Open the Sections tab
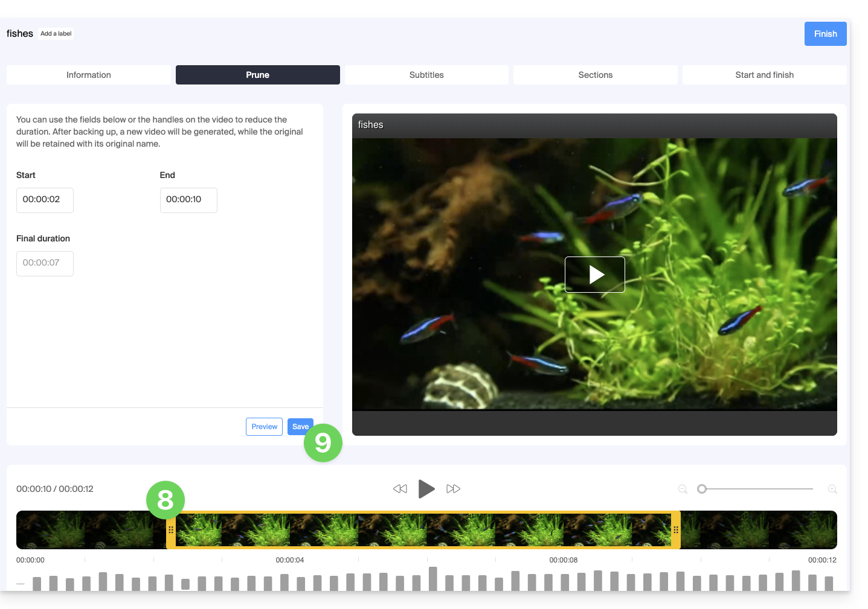Screen dimensions: 868x609 (x=595, y=75)
